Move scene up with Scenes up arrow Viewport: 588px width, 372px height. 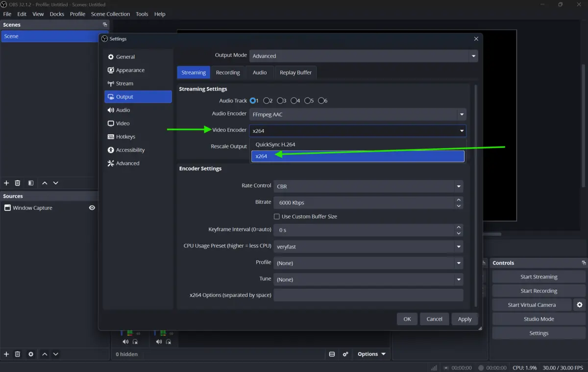45,183
